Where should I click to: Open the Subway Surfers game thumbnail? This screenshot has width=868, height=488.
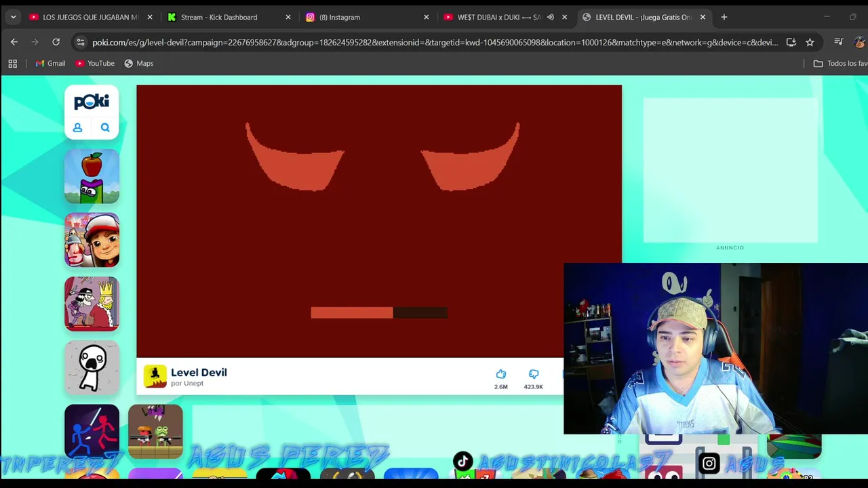point(92,240)
